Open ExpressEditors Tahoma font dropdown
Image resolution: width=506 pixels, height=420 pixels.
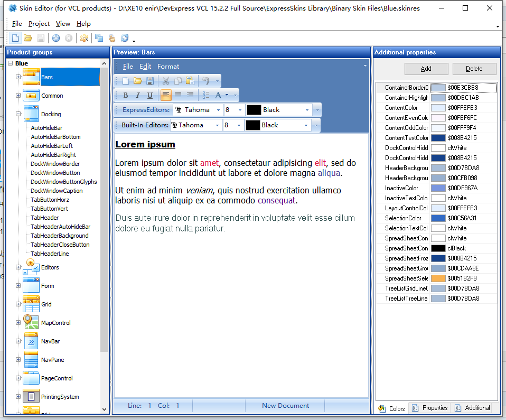click(218, 110)
